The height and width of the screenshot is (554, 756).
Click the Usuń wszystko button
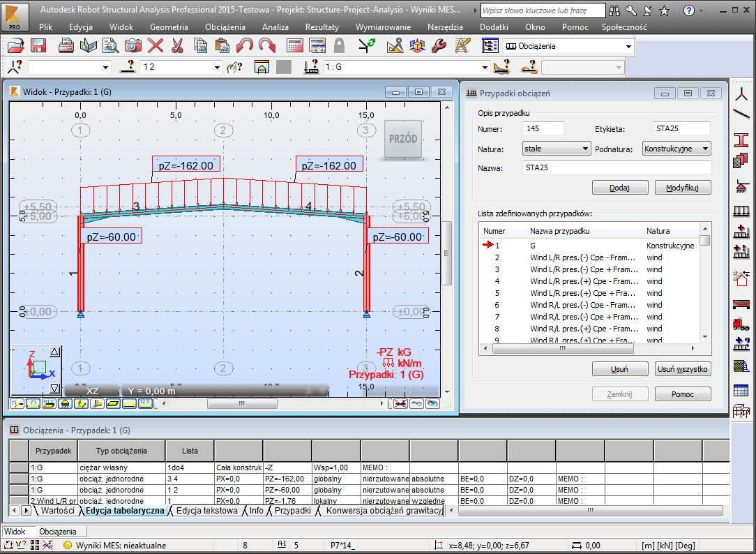pos(682,369)
